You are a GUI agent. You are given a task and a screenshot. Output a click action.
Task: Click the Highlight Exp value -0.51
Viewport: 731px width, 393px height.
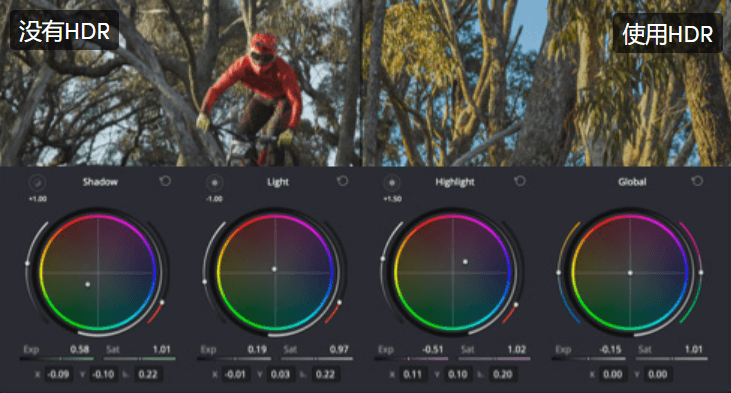pos(432,350)
